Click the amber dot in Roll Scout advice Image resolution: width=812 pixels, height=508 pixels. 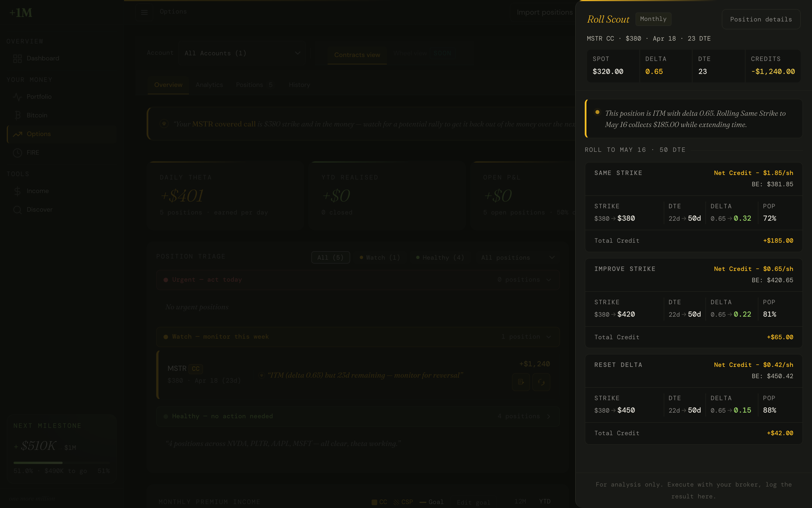tap(597, 112)
